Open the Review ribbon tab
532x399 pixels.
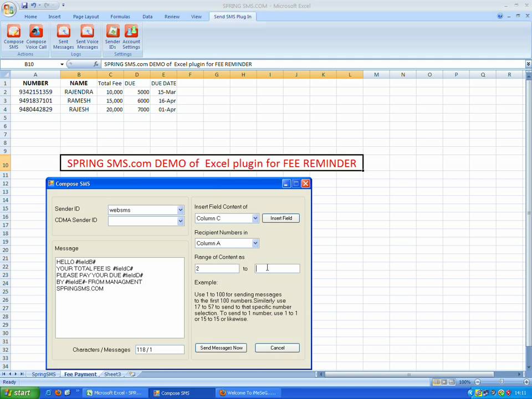click(172, 17)
